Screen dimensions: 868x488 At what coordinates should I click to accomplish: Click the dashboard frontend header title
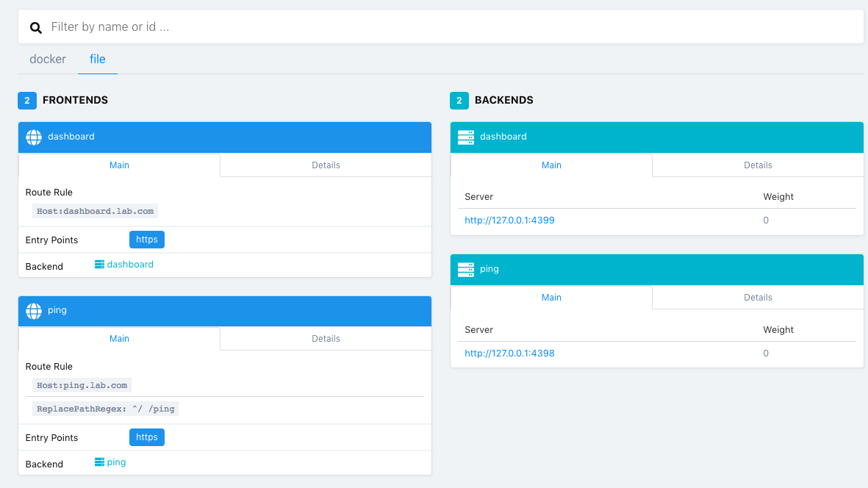coord(71,137)
